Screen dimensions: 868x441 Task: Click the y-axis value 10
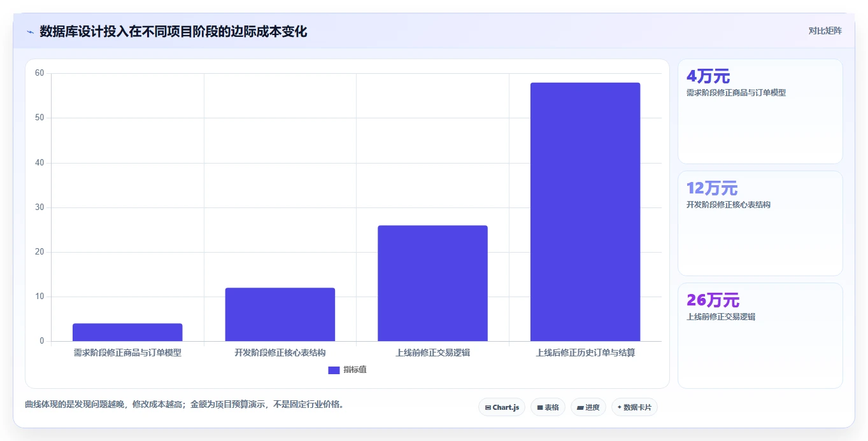39,297
